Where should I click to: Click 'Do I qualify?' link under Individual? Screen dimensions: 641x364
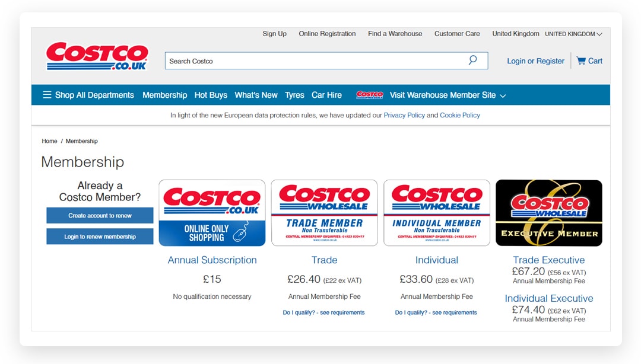pos(436,312)
